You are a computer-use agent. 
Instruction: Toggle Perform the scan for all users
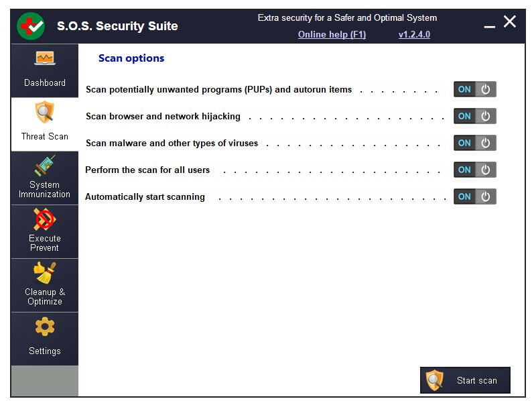click(x=474, y=170)
